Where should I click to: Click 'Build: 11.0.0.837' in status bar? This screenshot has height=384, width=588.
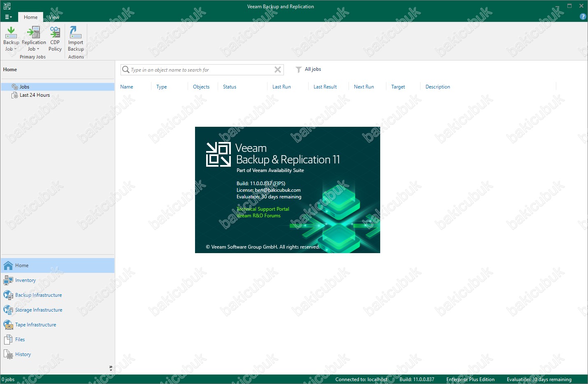[417, 379]
